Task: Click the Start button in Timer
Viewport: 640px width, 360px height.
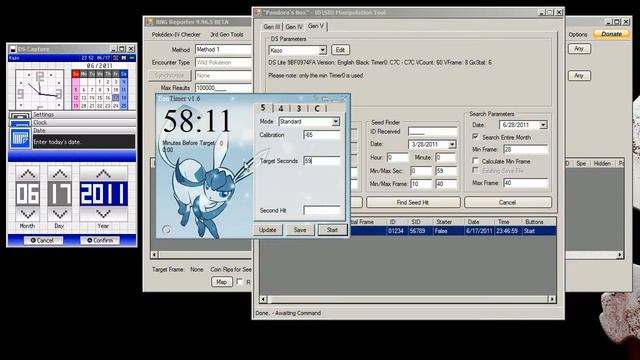Action: click(x=332, y=230)
